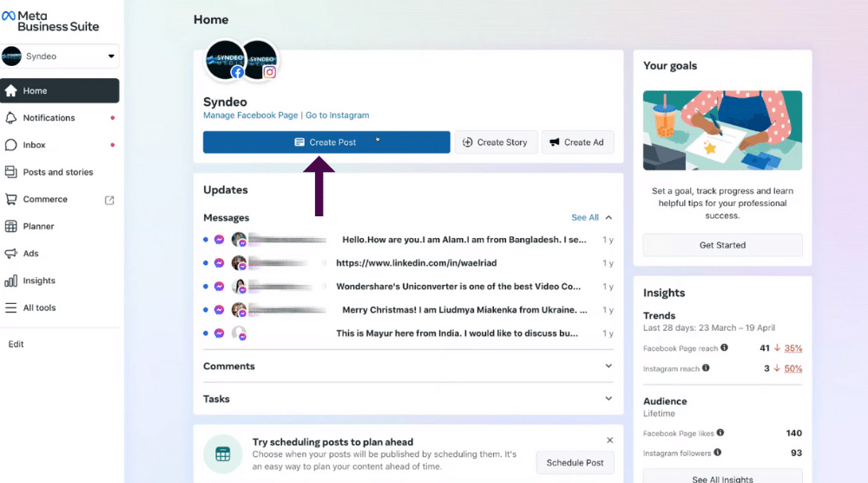868x483 pixels.
Task: Click the Posts and stories icon
Action: tap(11, 172)
